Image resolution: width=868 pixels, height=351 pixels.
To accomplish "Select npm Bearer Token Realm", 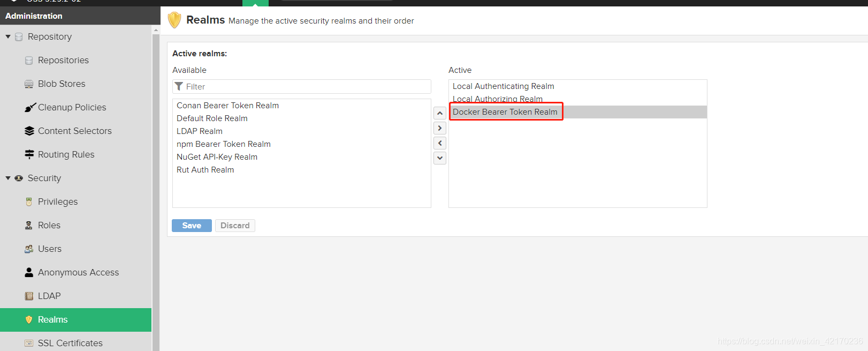I will (x=302, y=144).
